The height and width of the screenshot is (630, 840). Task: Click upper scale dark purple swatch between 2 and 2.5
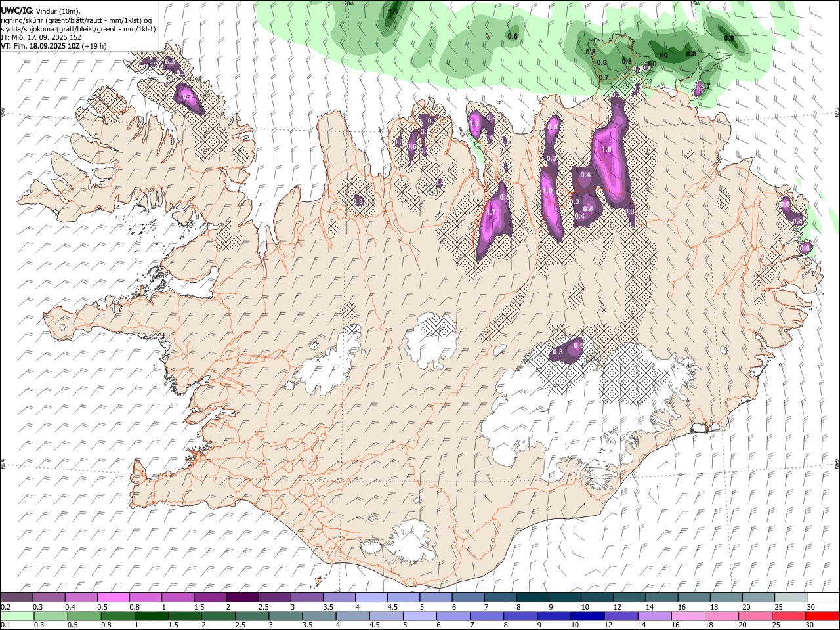[242, 598]
